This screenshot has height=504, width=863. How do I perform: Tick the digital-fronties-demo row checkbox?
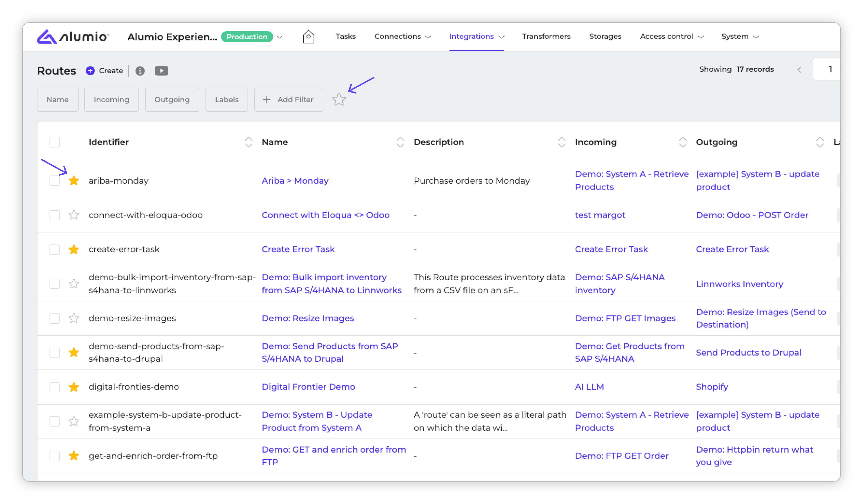pyautogui.click(x=54, y=387)
